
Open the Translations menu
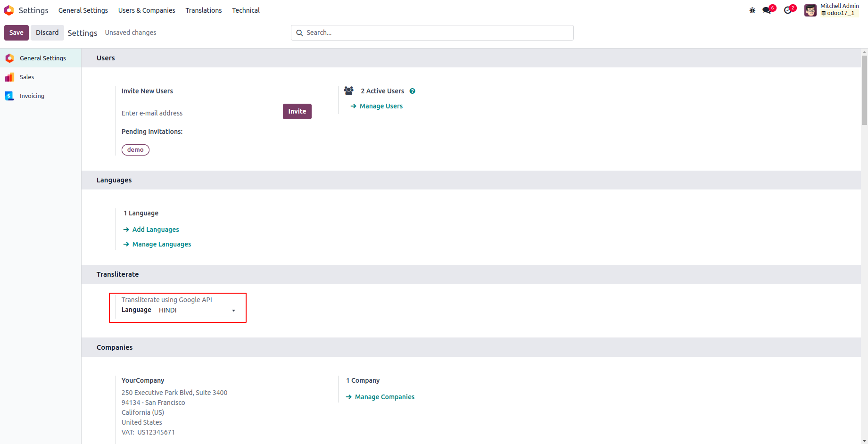[x=203, y=10]
